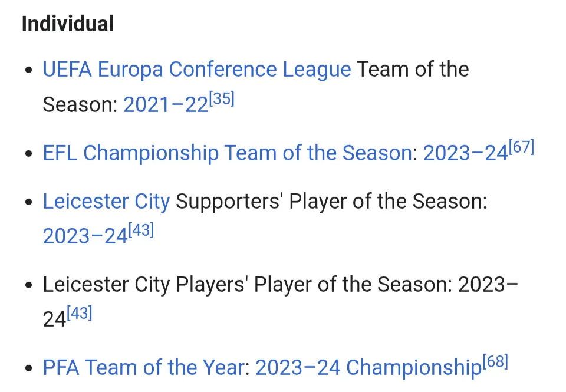Viewport: 566px width, 392px height.
Task: Click 2023–24 link beside EFL Championship Team
Action: coord(465,153)
